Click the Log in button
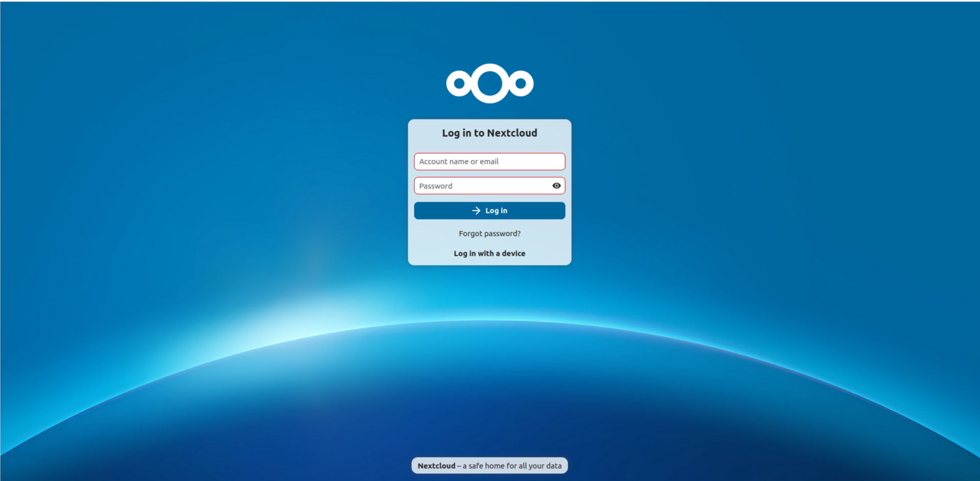The height and width of the screenshot is (481, 980). click(x=489, y=210)
